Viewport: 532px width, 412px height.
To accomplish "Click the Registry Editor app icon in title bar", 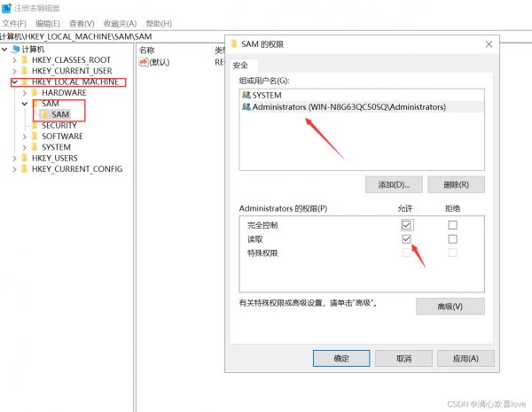I will [7, 7].
